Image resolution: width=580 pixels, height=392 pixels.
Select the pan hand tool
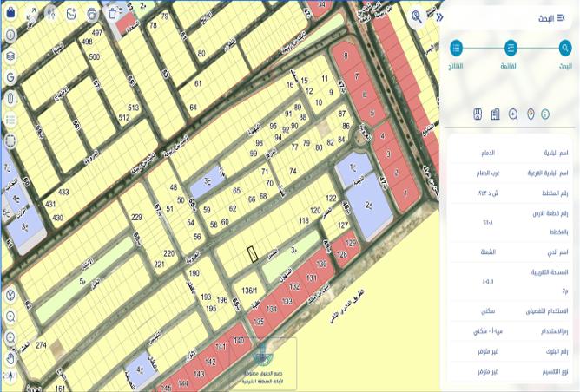[10, 357]
